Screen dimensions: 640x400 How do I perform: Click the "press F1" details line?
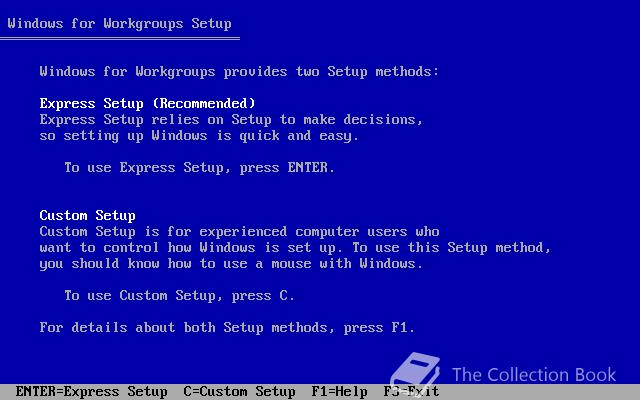(x=227, y=327)
